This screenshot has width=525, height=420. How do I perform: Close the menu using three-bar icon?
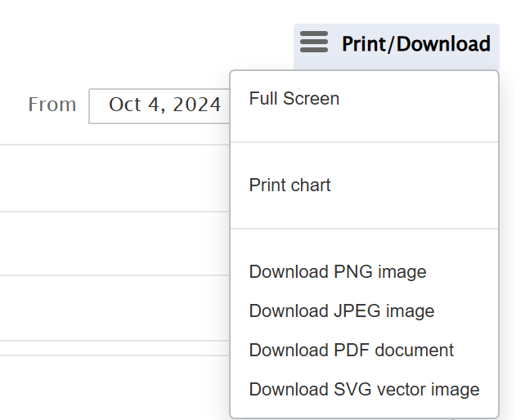314,42
